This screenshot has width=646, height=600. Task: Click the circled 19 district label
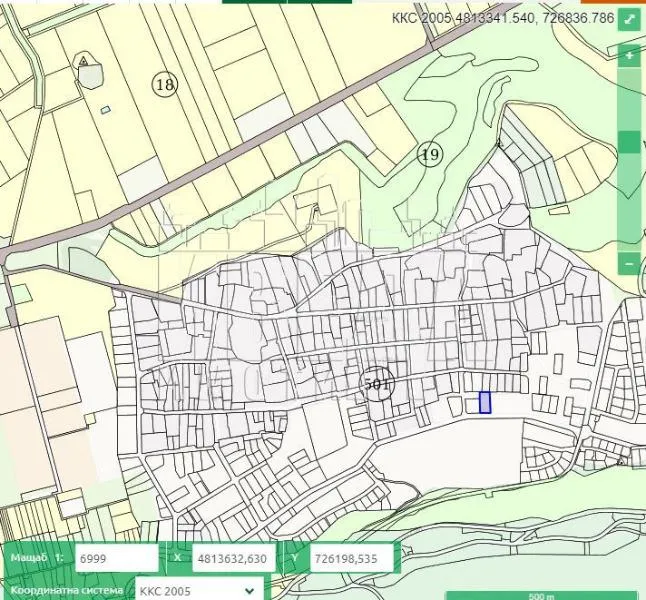tap(430, 154)
